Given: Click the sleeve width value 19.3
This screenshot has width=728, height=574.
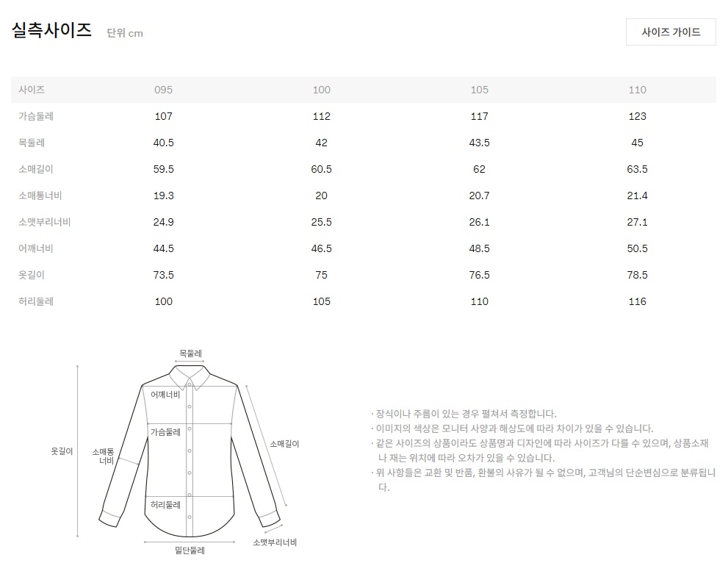Looking at the screenshot, I should (163, 195).
